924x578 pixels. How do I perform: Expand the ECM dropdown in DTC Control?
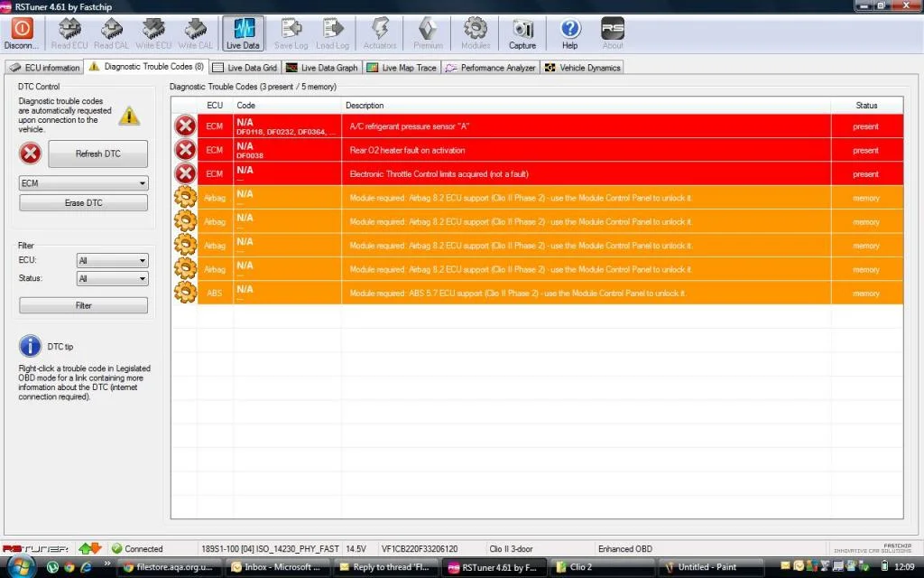pyautogui.click(x=84, y=183)
